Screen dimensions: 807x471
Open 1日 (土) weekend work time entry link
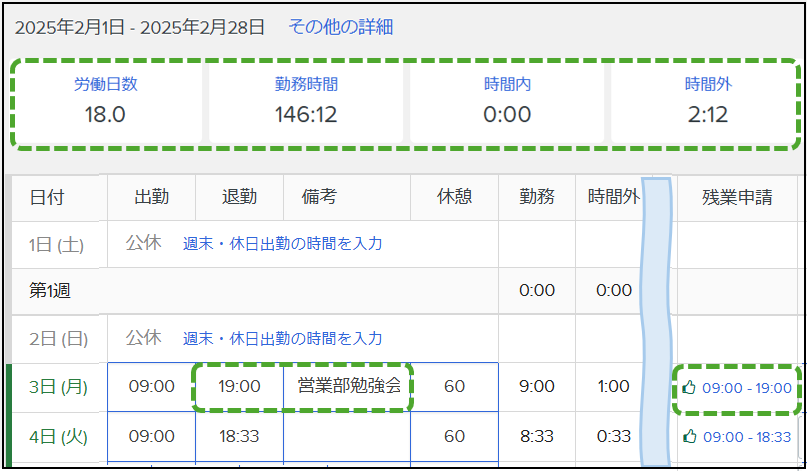283,243
